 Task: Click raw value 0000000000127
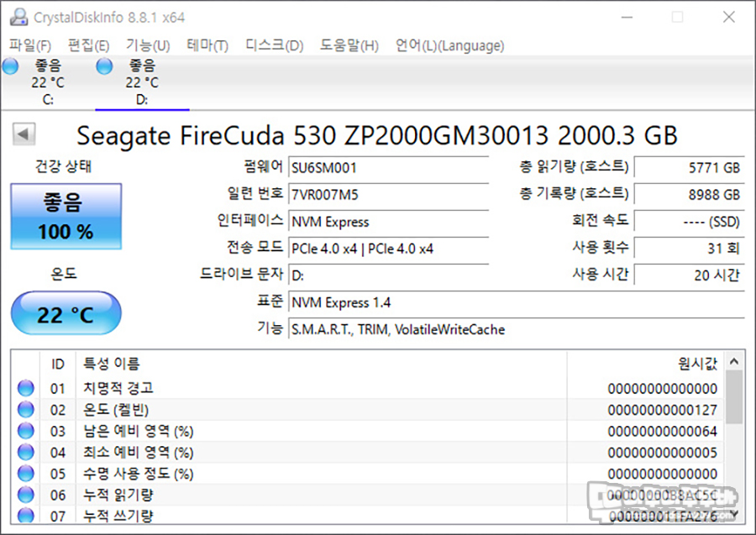[x=663, y=410]
